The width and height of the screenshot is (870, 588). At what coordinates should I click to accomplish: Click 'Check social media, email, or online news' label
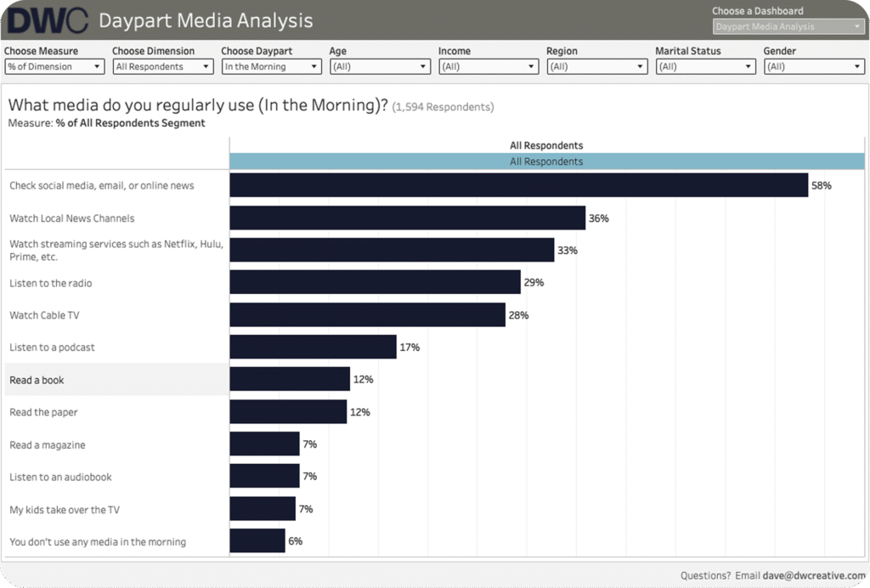pos(102,186)
